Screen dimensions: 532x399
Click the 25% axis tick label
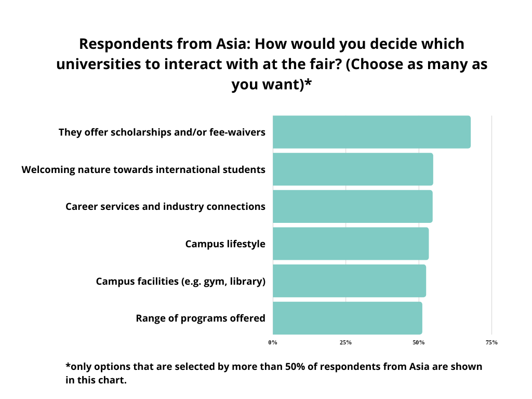(x=345, y=342)
